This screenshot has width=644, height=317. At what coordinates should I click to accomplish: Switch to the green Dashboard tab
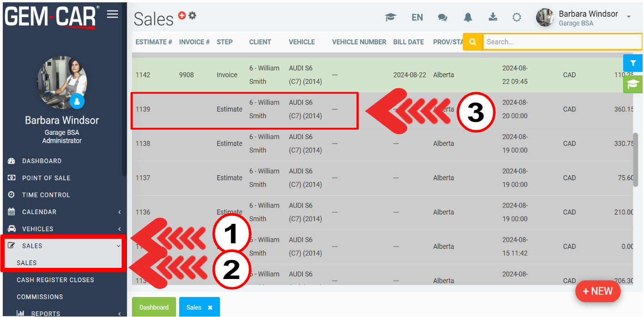pyautogui.click(x=154, y=307)
